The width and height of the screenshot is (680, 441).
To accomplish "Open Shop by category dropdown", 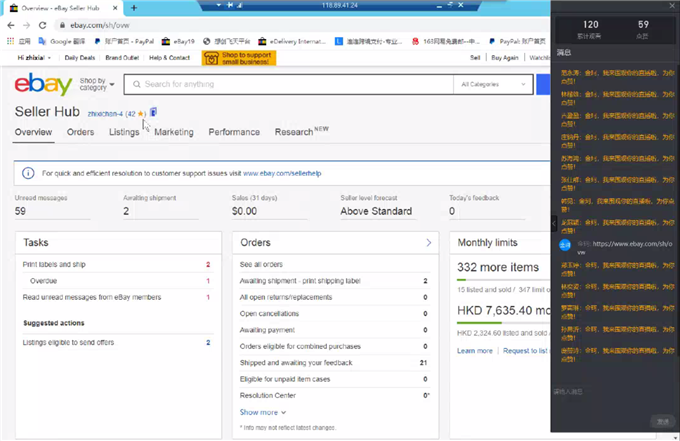I will [97, 84].
